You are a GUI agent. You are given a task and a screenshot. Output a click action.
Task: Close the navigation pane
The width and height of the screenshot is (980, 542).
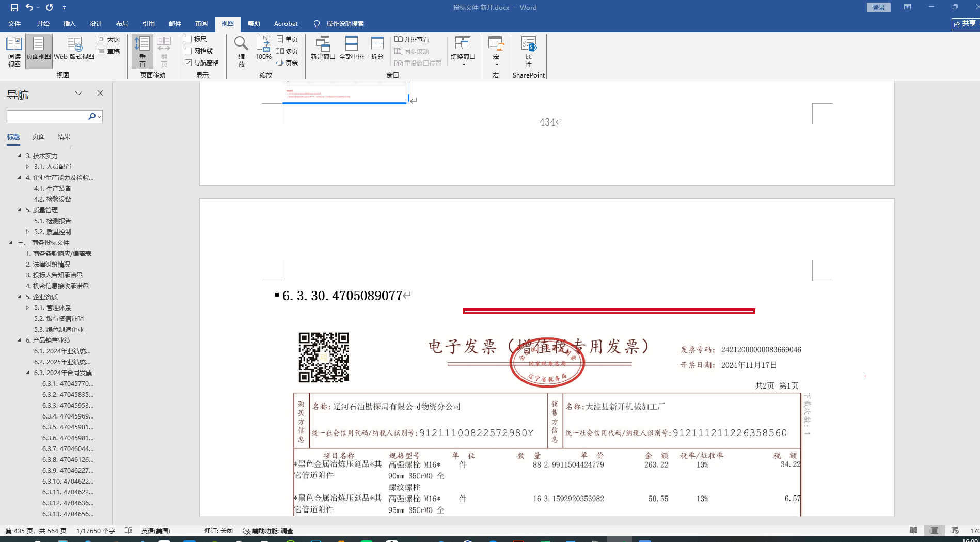[x=100, y=94]
